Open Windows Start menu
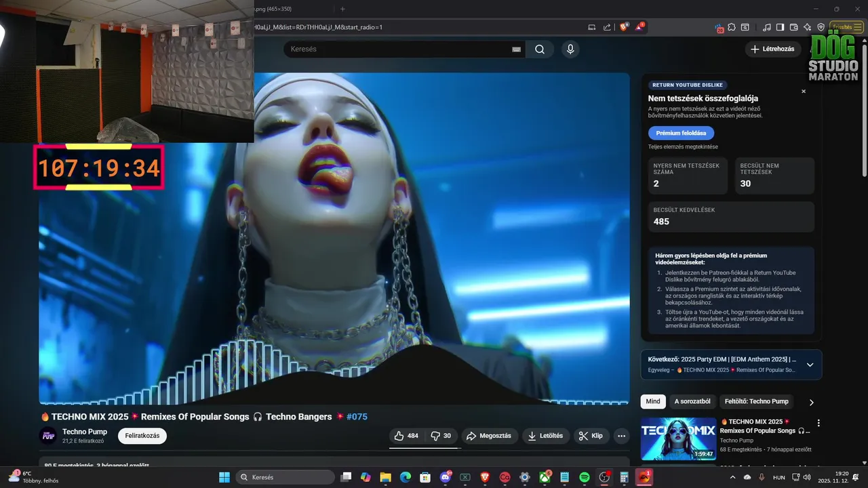Image resolution: width=868 pixels, height=488 pixels. click(x=224, y=477)
